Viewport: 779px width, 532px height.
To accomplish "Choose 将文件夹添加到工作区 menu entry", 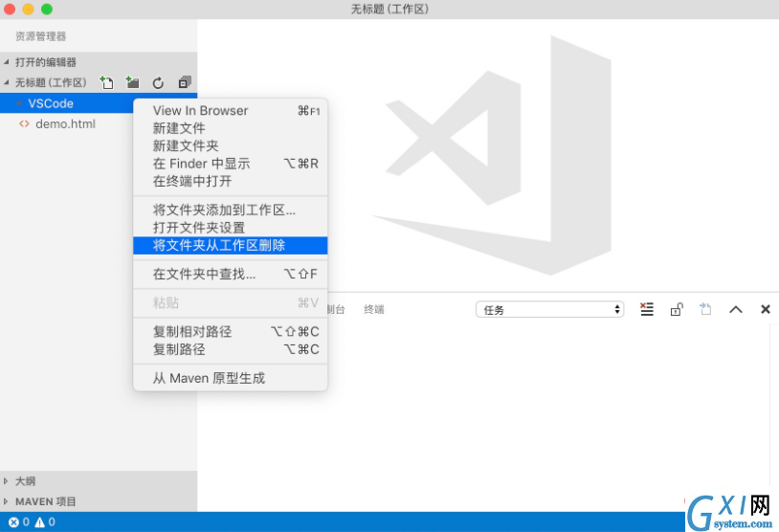I will coord(230,210).
